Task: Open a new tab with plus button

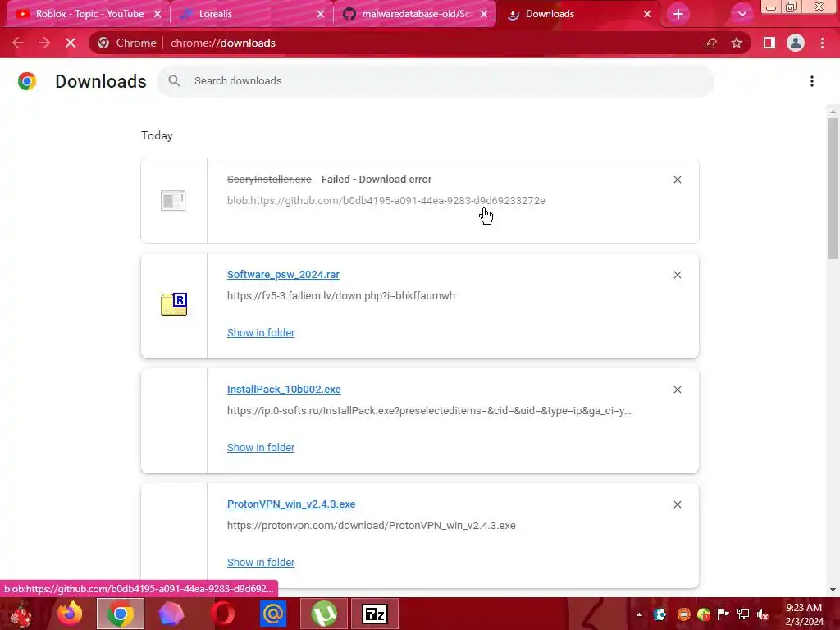Action: (x=678, y=15)
